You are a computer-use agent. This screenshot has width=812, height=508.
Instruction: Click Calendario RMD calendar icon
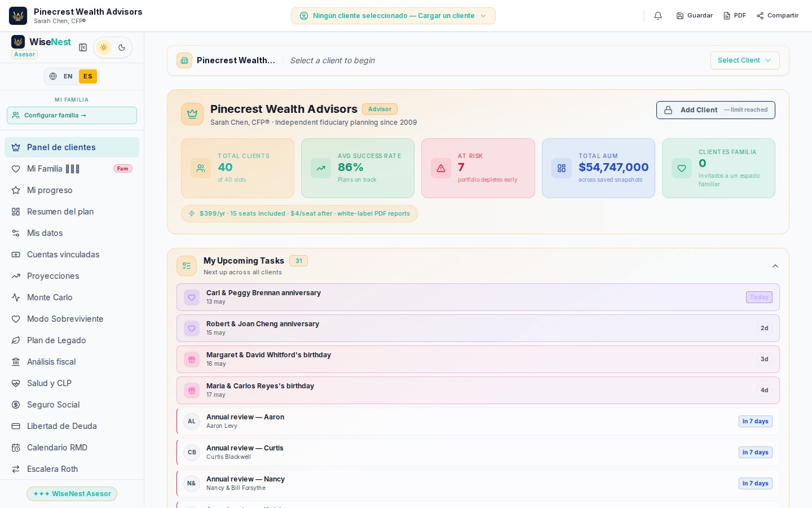pos(16,448)
